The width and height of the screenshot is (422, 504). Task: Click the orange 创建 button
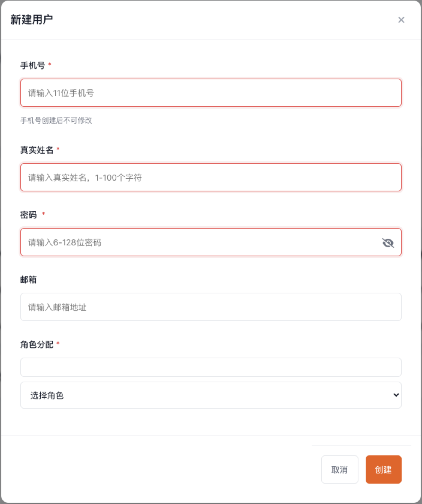coord(383,469)
